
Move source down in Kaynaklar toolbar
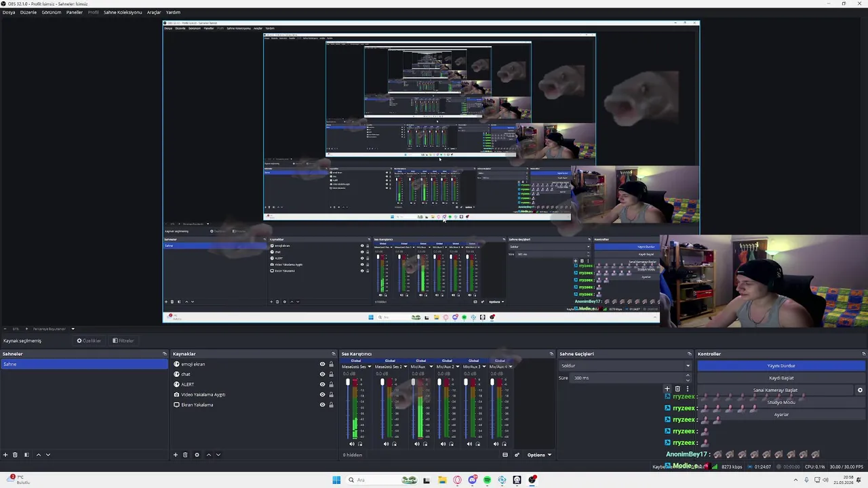tap(218, 455)
